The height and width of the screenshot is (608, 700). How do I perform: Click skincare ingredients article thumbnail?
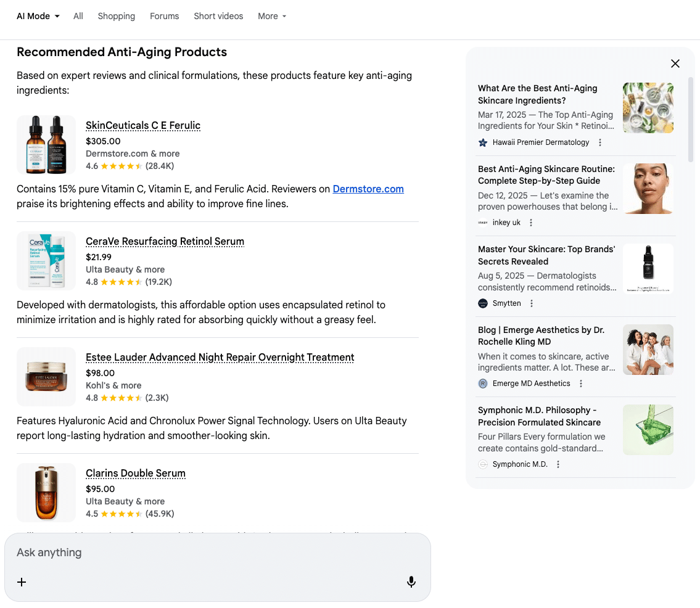click(648, 107)
